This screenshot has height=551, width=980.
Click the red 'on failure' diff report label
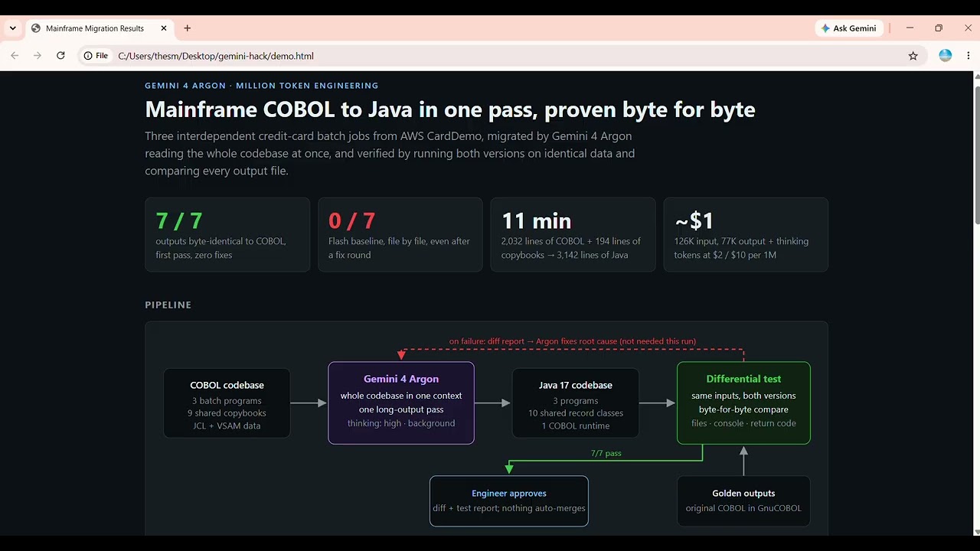pos(573,341)
